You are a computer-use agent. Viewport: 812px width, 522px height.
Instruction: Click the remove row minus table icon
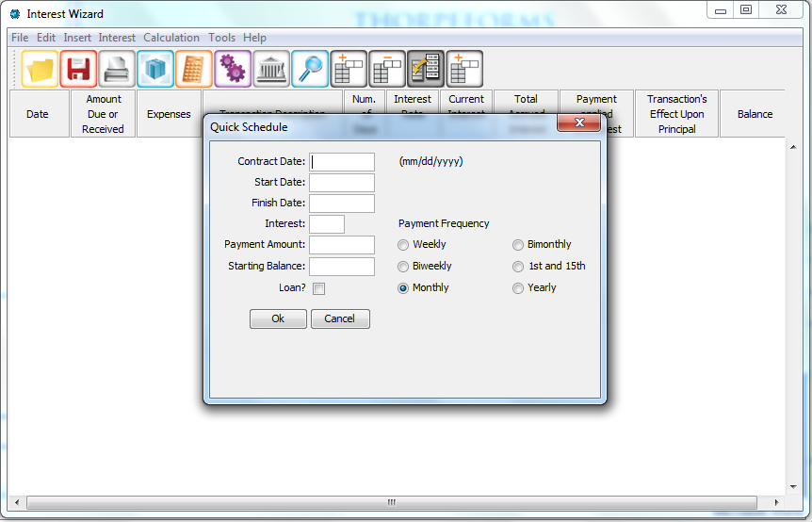click(387, 69)
